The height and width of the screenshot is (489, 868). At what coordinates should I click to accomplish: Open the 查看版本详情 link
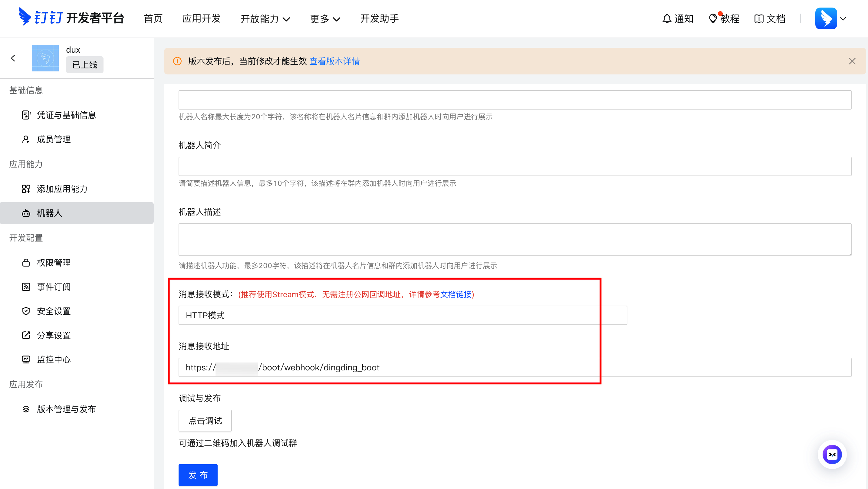tap(334, 61)
